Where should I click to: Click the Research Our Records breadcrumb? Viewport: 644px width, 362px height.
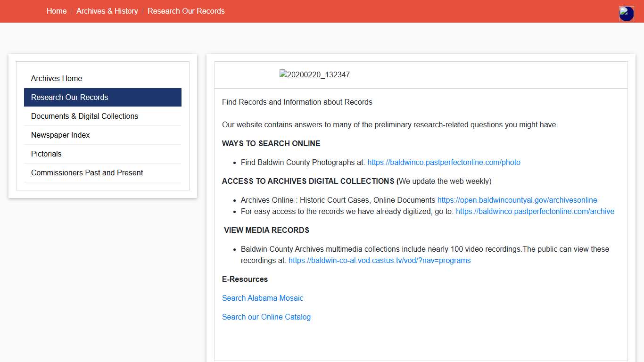pos(186,11)
